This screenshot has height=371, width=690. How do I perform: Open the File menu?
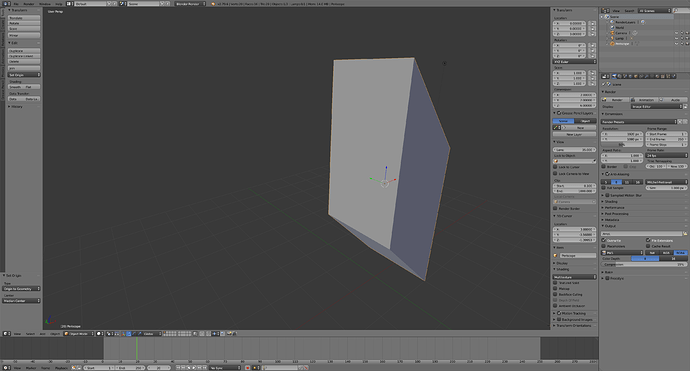pyautogui.click(x=16, y=4)
